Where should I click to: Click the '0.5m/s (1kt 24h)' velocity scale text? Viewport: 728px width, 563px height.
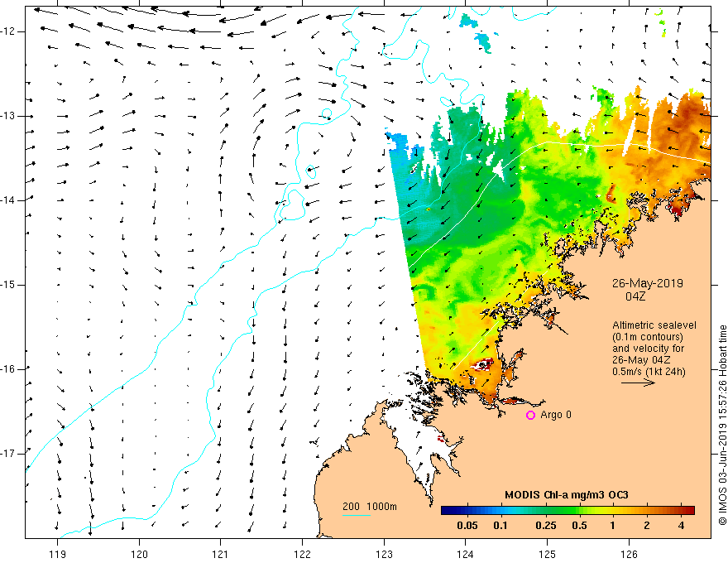649,371
